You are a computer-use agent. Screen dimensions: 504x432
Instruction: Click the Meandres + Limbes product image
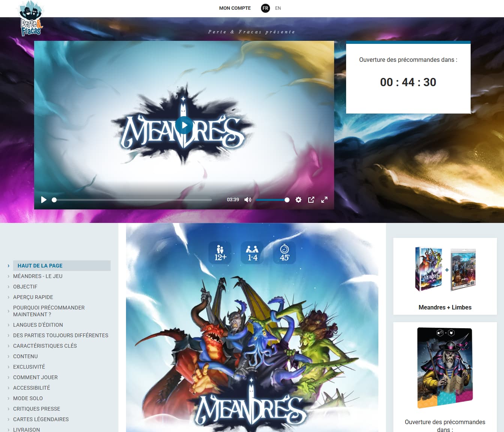(445, 269)
